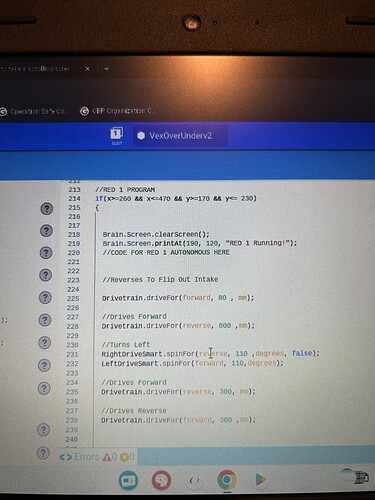Image resolution: width=375 pixels, height=500 pixels.
Task: Open the help icon beside line 232
Action: tap(44, 365)
